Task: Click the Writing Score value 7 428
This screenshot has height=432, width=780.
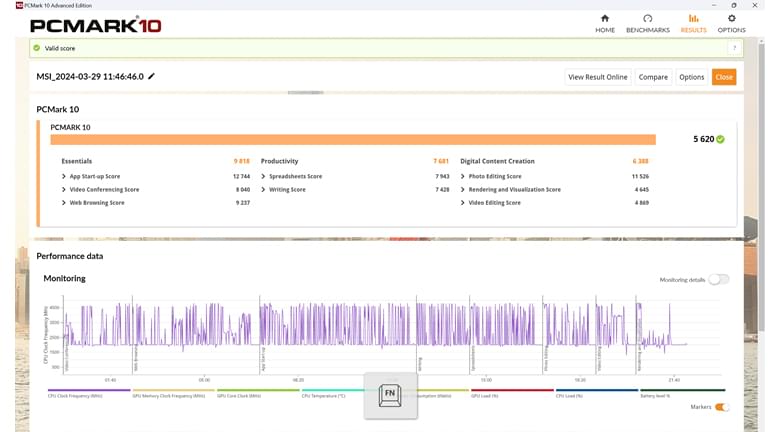Action: pos(442,190)
